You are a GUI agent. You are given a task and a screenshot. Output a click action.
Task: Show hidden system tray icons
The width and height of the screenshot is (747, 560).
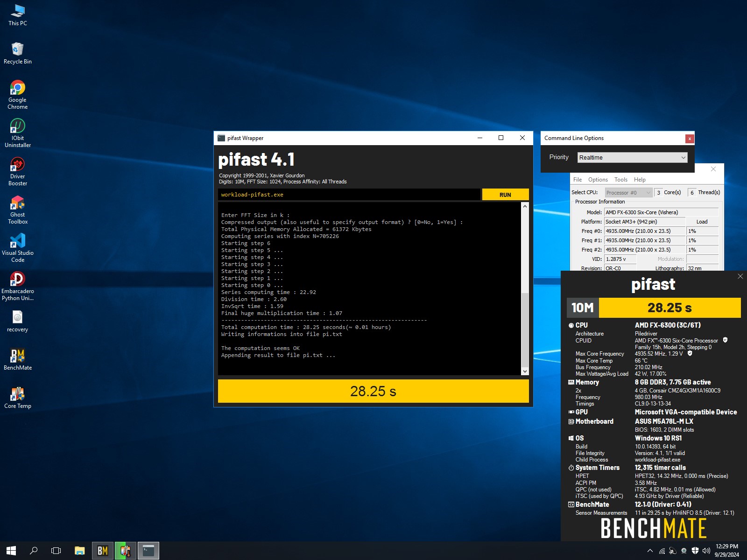point(650,551)
